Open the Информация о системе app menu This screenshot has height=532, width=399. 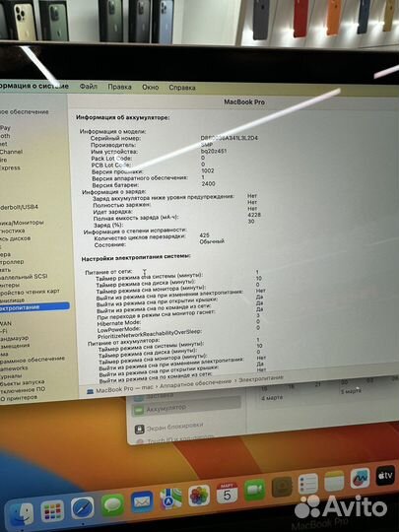pyautogui.click(x=34, y=86)
